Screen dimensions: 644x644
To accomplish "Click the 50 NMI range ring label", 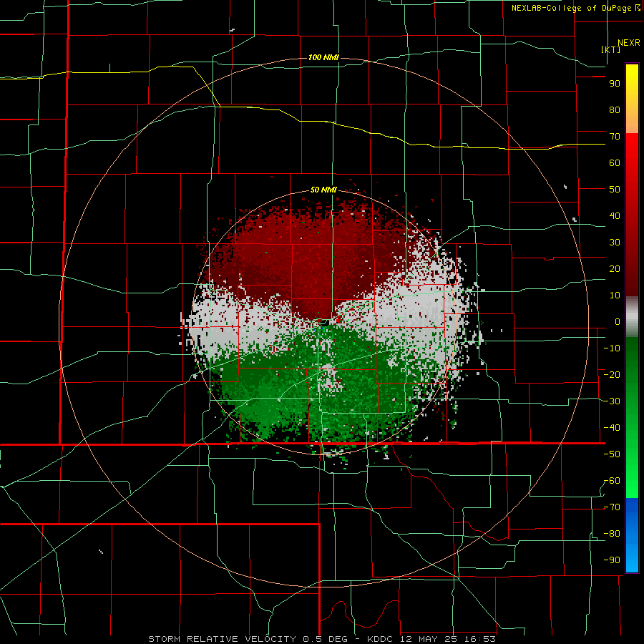I will tap(323, 190).
